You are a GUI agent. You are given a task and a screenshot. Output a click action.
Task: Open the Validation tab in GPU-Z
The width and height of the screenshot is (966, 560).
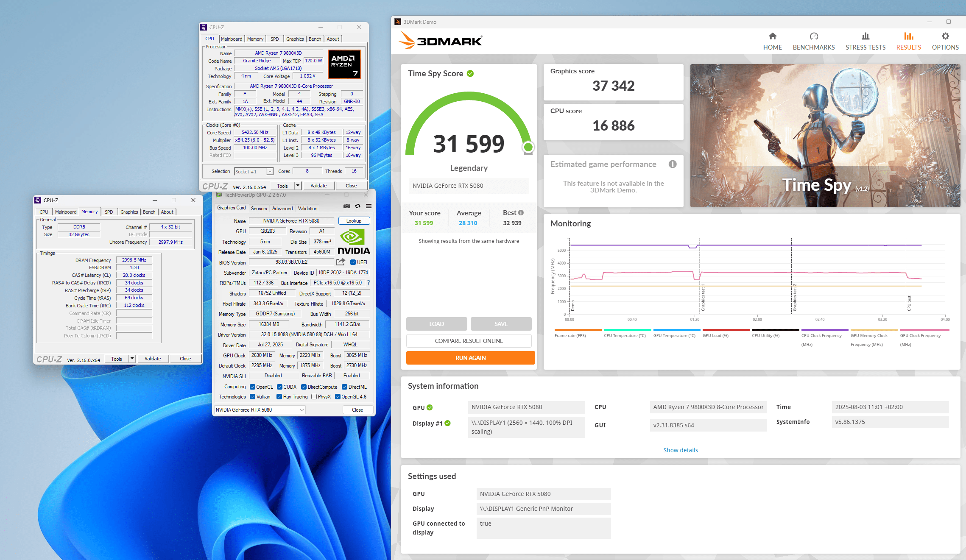coord(307,209)
